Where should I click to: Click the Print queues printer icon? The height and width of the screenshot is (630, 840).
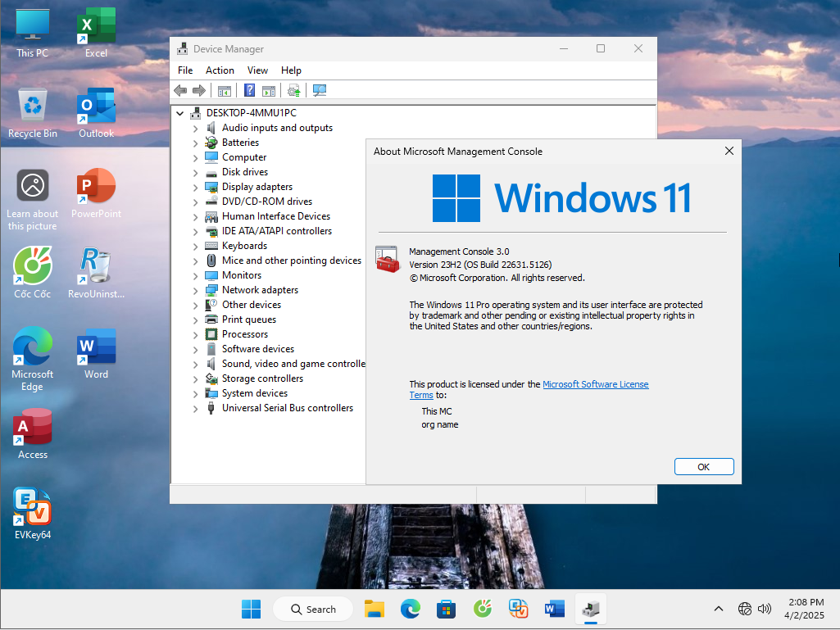[211, 320]
